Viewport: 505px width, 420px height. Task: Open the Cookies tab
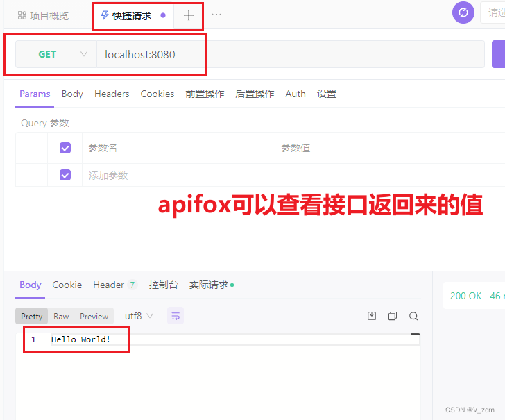pos(157,94)
